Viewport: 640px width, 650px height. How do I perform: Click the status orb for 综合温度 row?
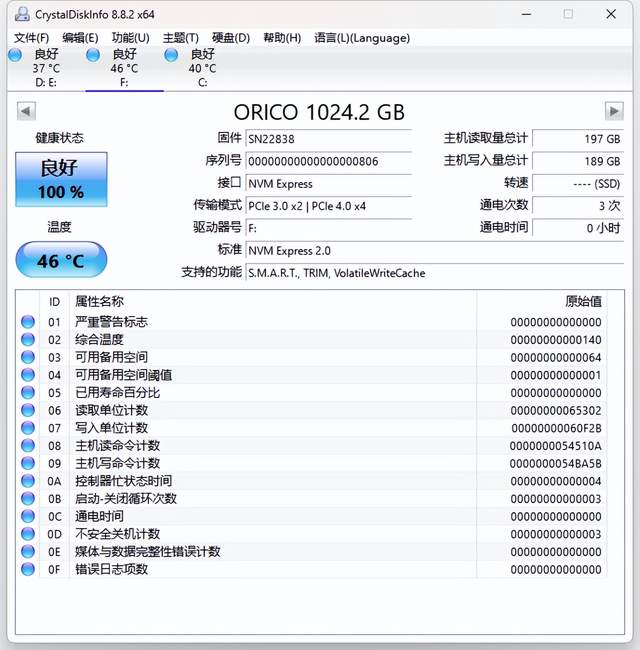tap(28, 340)
